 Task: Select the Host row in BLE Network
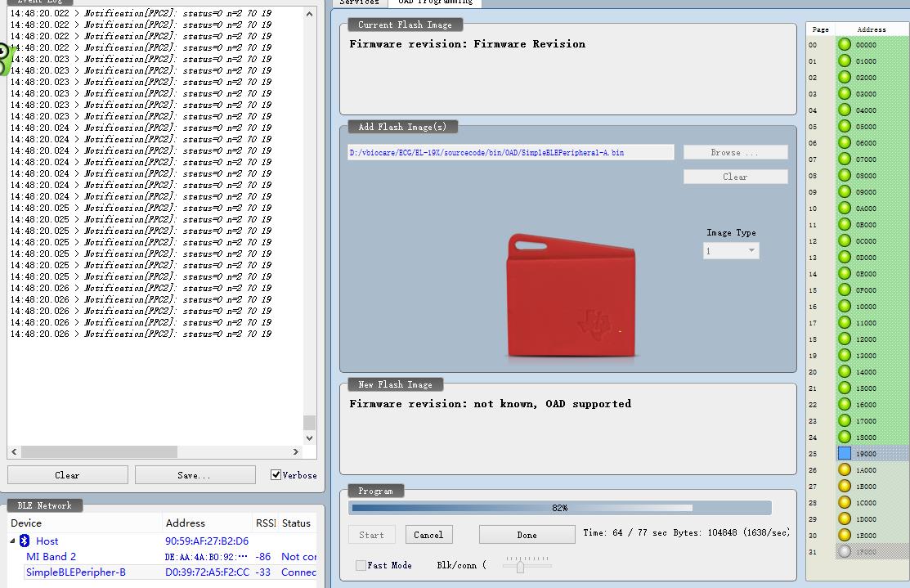(162, 541)
